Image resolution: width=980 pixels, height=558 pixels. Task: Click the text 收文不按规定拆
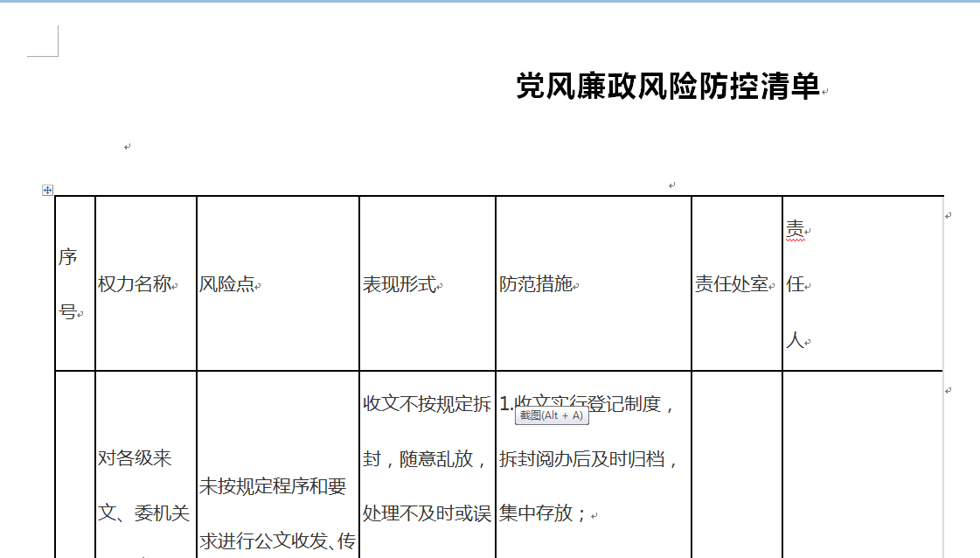click(427, 403)
